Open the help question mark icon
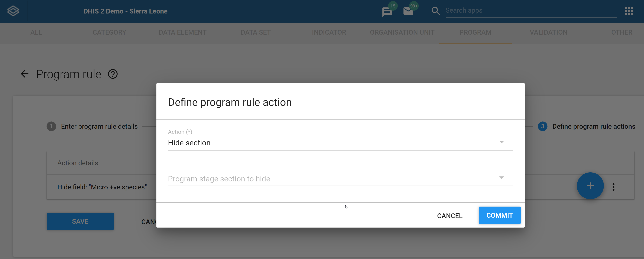This screenshot has width=644, height=259. (x=113, y=74)
